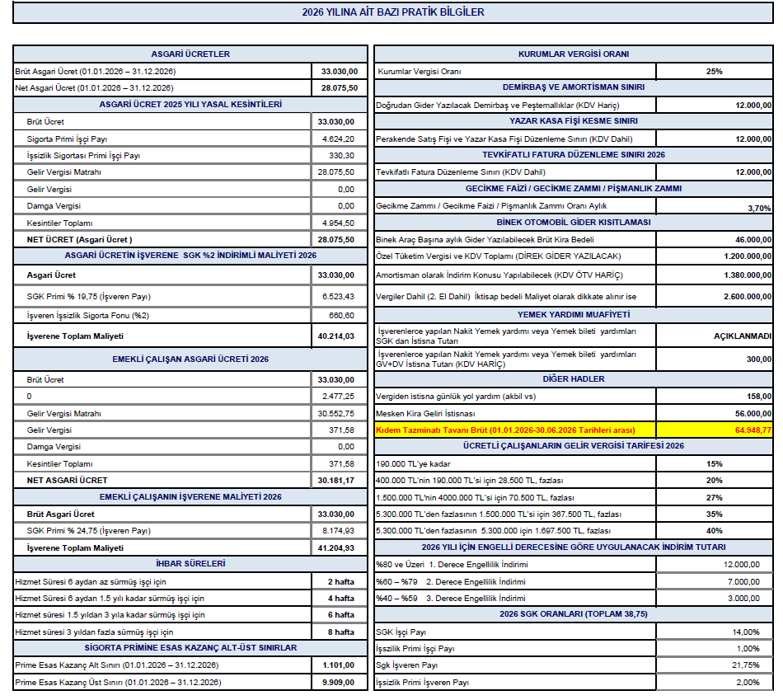Click the "2026 YILINA AİT BAZI PRATİK BİLGİLER" title
Viewport: 783px width, 700px height.
(x=392, y=12)
